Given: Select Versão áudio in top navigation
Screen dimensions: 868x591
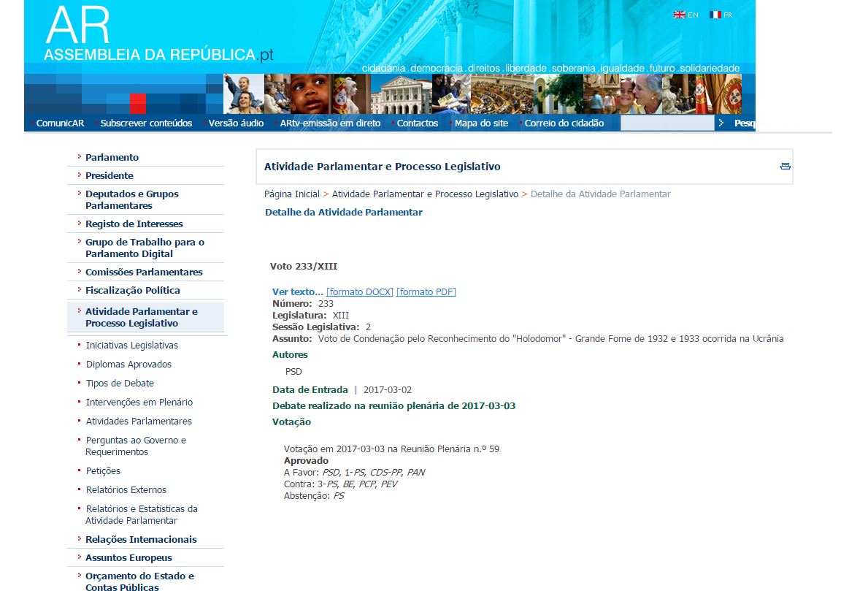Looking at the screenshot, I should [x=236, y=123].
